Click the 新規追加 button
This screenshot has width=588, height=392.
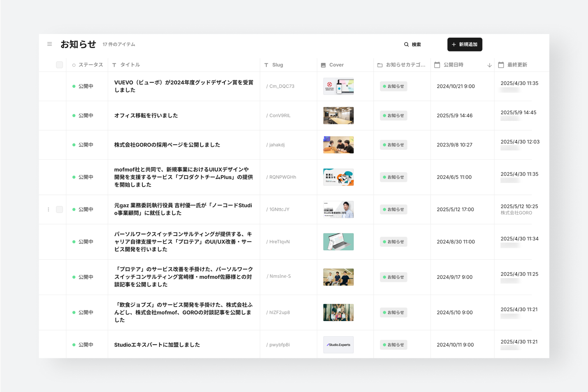[465, 44]
